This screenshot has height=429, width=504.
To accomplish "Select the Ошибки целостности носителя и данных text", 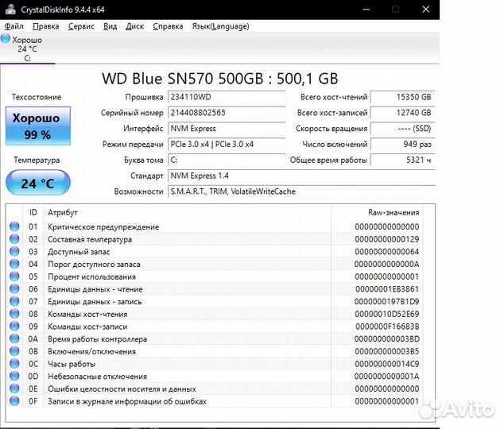I will [122, 388].
